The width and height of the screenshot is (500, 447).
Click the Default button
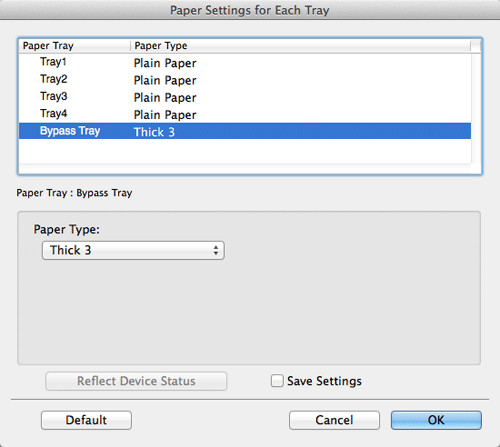[86, 420]
